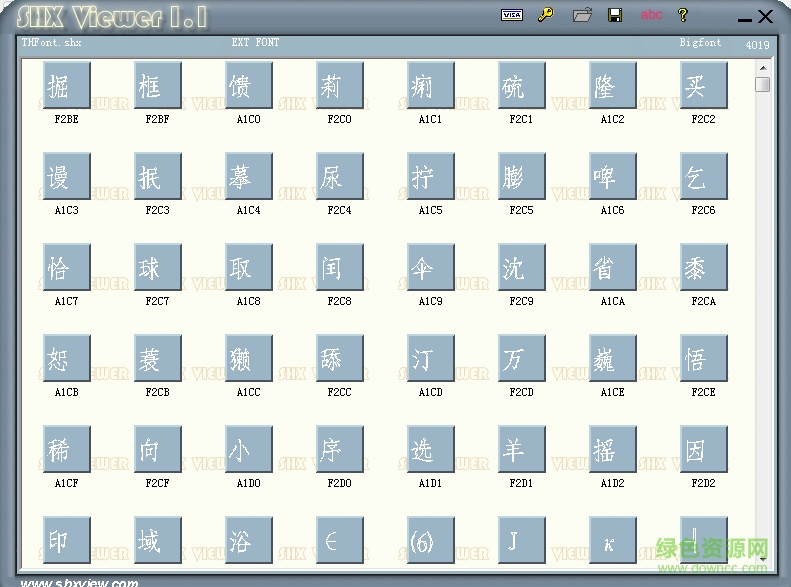This screenshot has height=587, width=791.
Task: Select the glyph tile labeled A1C0
Action: pos(249,86)
